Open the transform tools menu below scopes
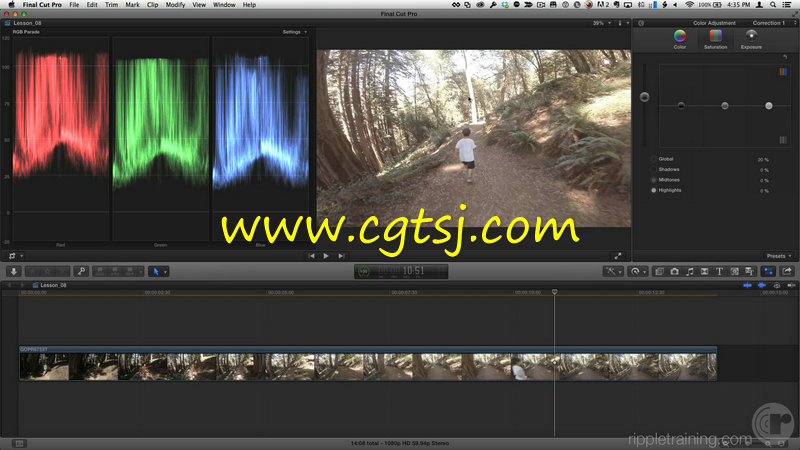This screenshot has width=800, height=450. [15, 256]
